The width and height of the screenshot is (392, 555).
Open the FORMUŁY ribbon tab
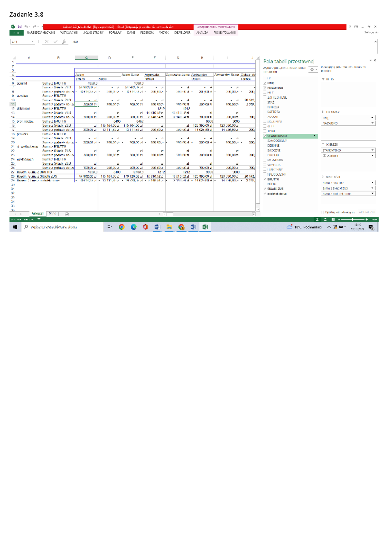tap(115, 33)
